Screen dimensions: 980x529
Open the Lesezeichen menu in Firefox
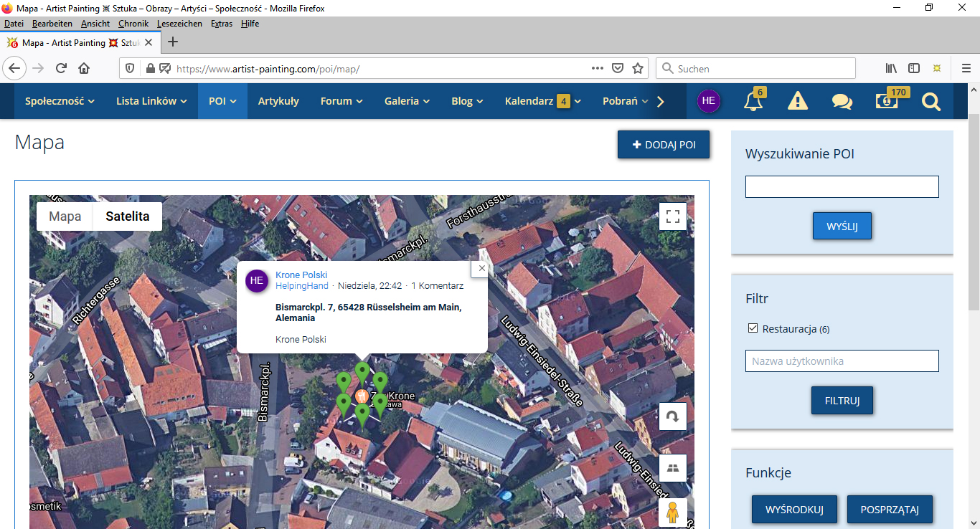180,24
